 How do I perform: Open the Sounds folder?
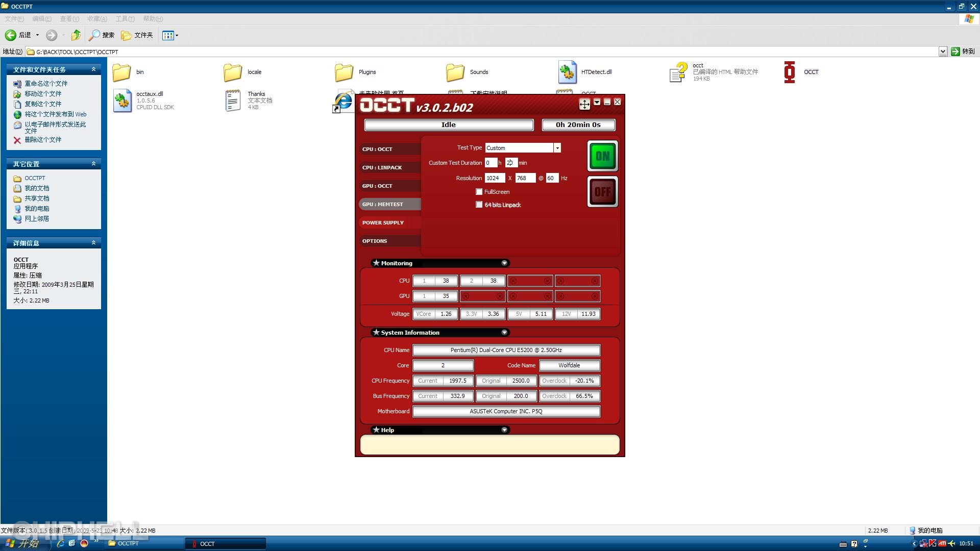pyautogui.click(x=455, y=72)
